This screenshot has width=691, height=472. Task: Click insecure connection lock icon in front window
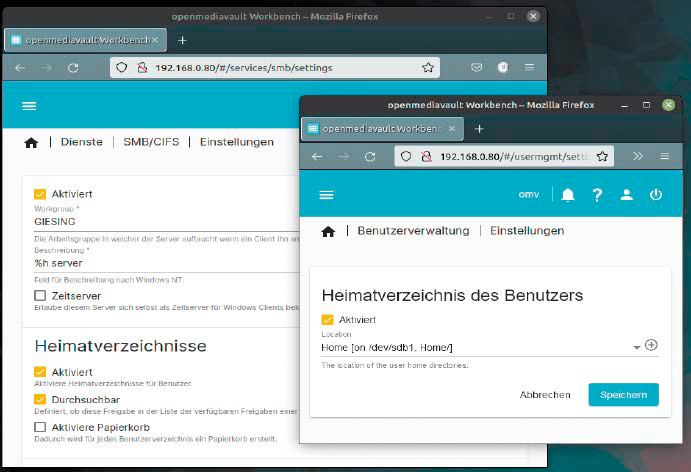[x=426, y=156]
